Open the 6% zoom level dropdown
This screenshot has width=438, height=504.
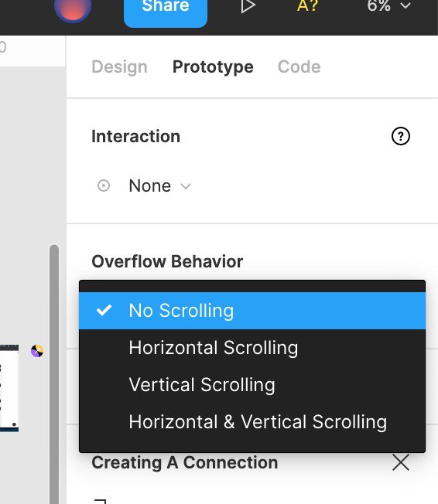[x=388, y=5]
